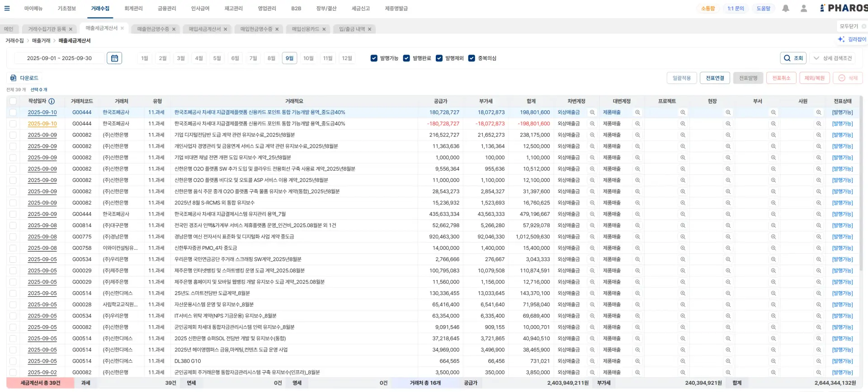Image resolution: width=868 pixels, height=392 pixels.
Task: Search 대변계정 in the first 한국조폐공사 row
Action: [x=637, y=112]
